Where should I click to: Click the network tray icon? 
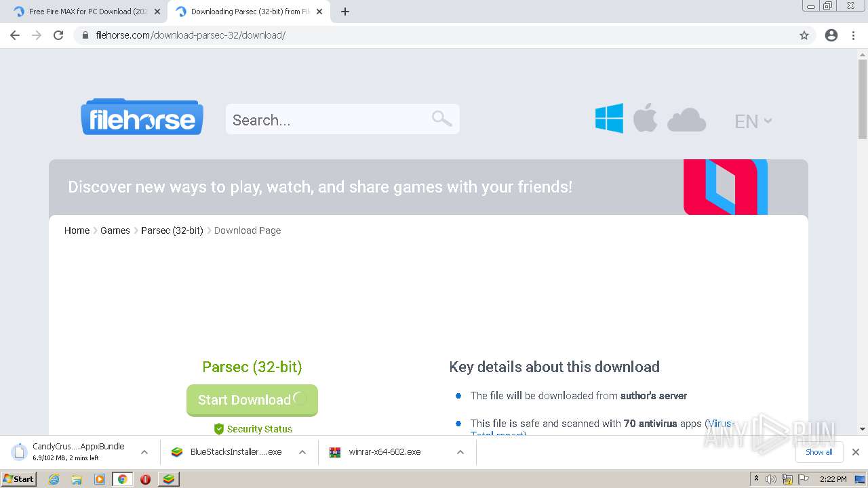[787, 479]
